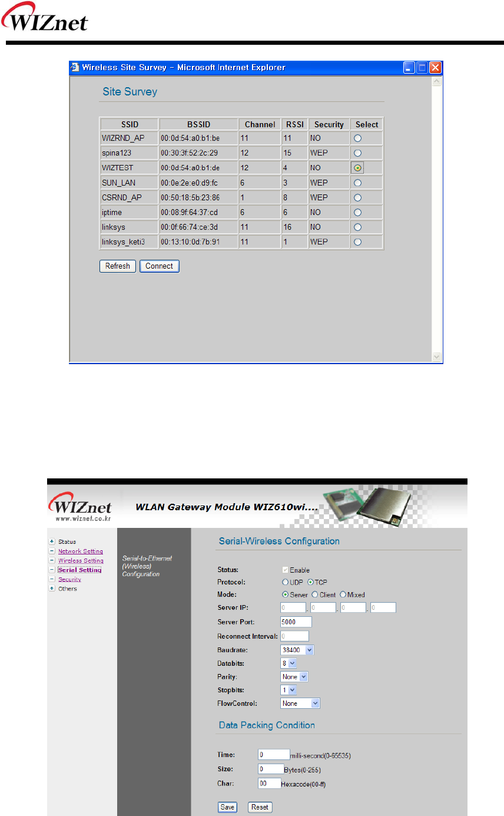The image size is (504, 816).
Task: Expand the Others tree node icon
Action: pos(52,589)
